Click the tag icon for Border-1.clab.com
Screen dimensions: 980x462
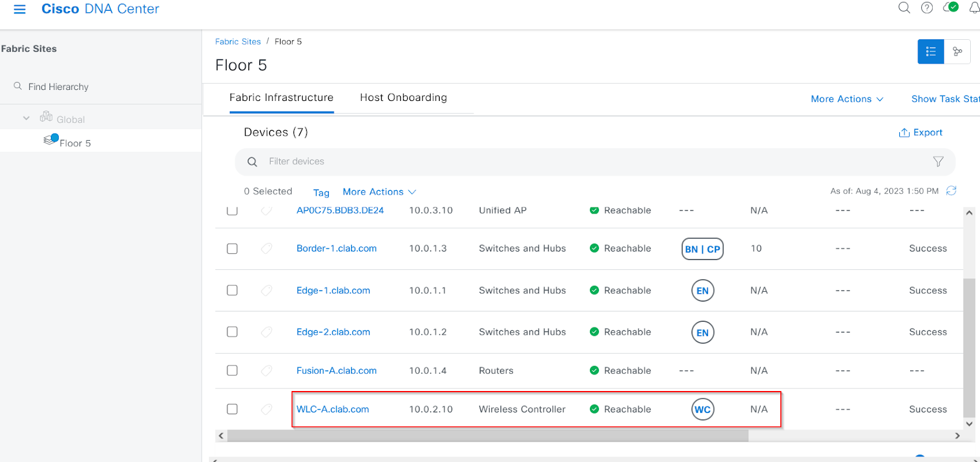tap(266, 248)
